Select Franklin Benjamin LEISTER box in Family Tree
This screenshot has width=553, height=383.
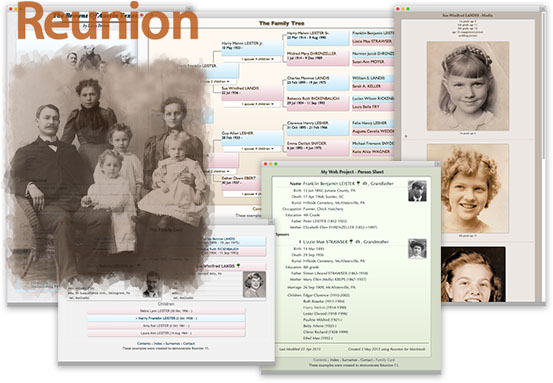[x=373, y=33]
